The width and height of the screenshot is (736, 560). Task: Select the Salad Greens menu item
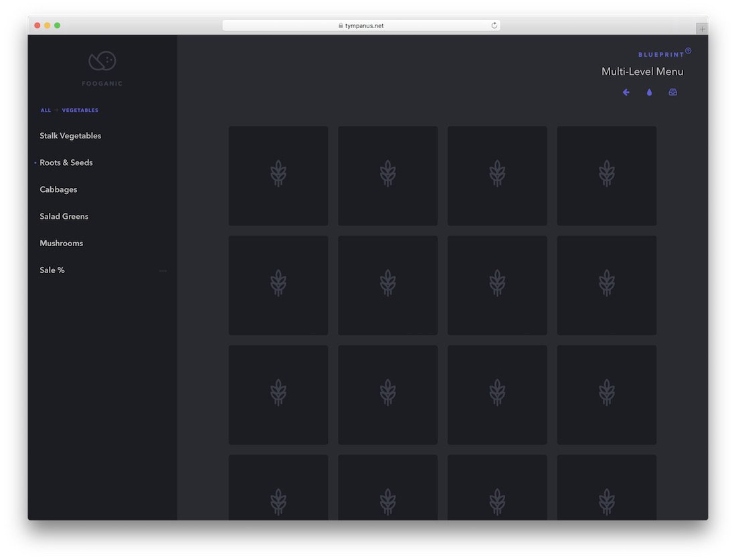64,216
